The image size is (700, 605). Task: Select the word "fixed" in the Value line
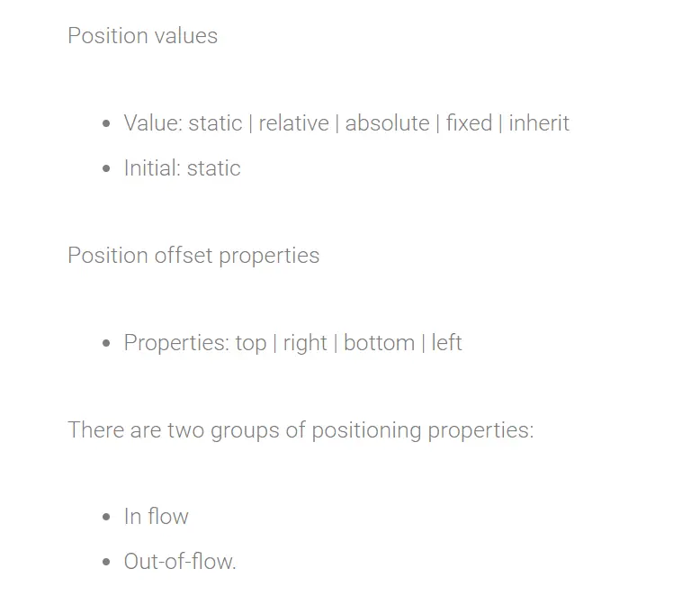click(469, 123)
